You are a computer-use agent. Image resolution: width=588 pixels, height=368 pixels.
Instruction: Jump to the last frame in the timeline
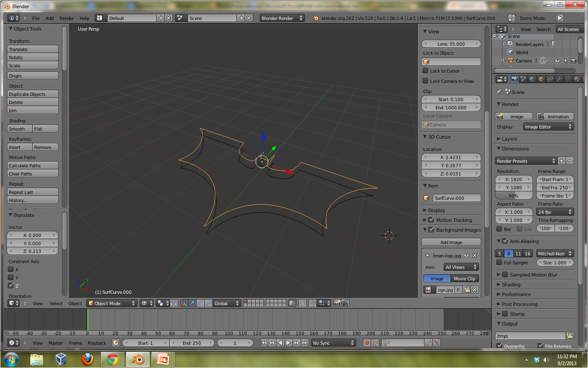point(305,343)
